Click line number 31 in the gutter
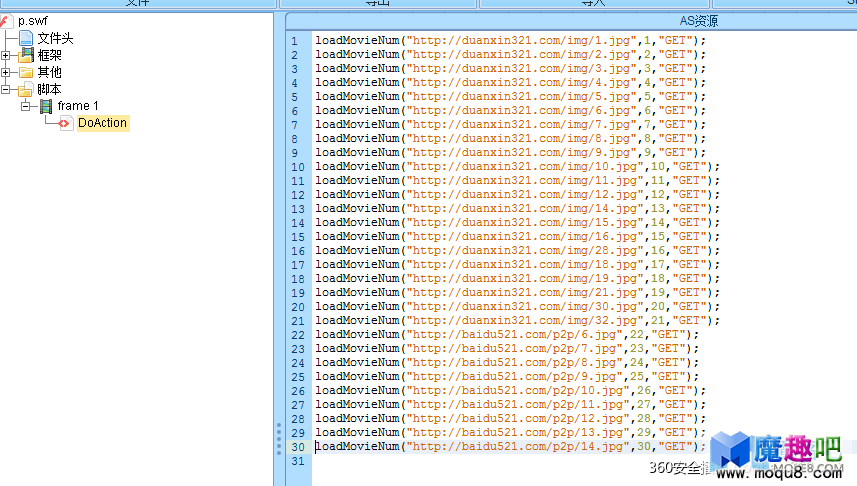The width and height of the screenshot is (857, 486). (x=298, y=461)
